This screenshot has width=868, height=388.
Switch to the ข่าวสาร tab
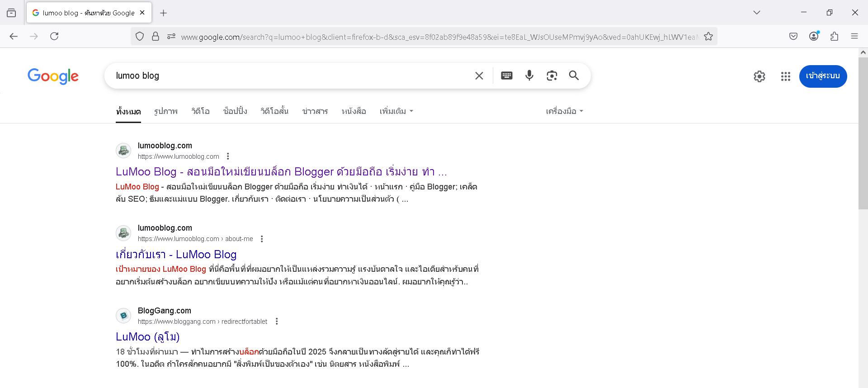(x=315, y=111)
